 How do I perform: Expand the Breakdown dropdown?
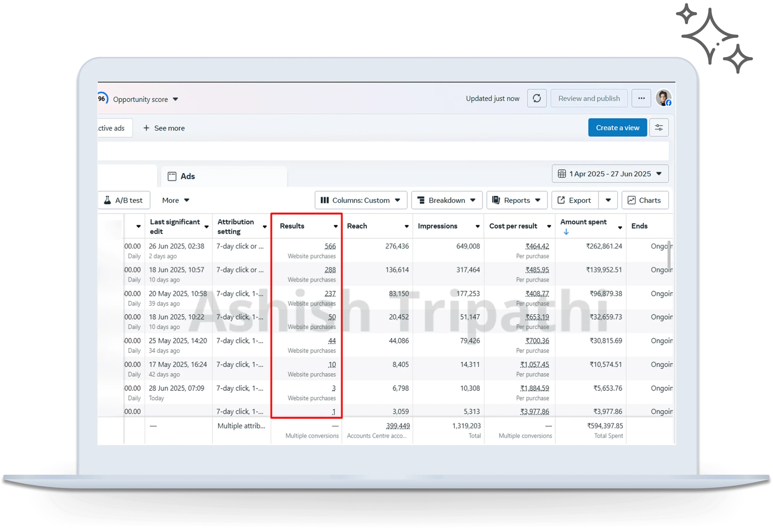[x=447, y=200]
